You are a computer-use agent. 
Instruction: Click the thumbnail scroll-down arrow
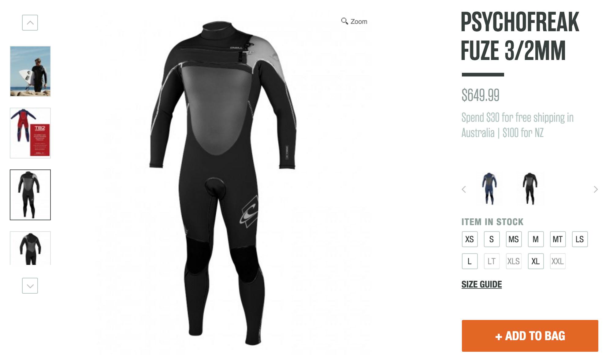[x=30, y=286]
